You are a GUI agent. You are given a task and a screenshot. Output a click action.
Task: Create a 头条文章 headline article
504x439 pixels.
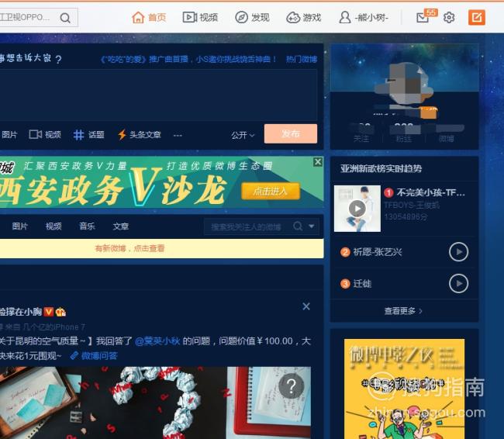click(139, 134)
